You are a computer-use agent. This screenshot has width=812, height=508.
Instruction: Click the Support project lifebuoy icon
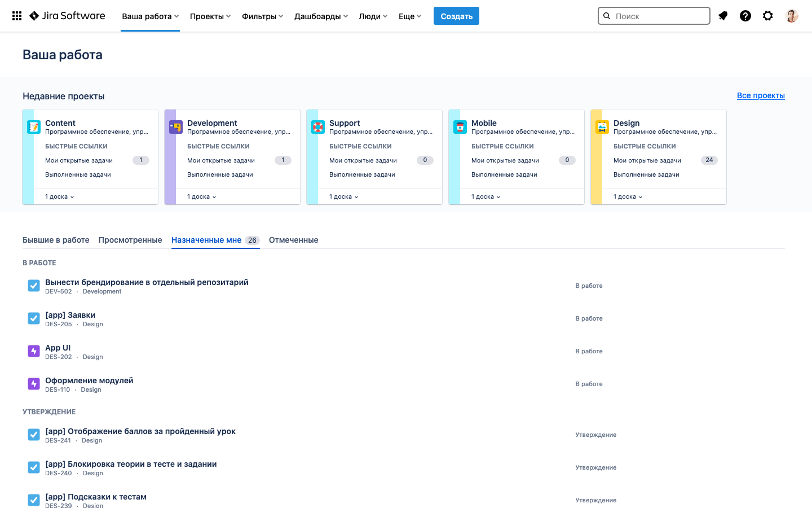(318, 127)
